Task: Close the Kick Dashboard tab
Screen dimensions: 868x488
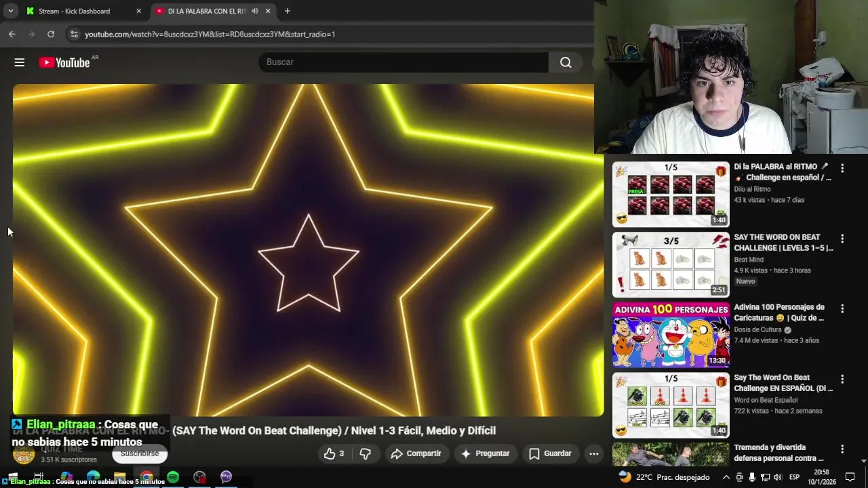Action: click(138, 11)
